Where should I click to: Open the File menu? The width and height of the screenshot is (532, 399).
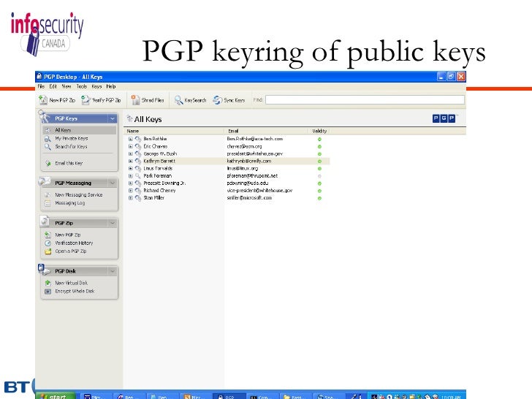(41, 86)
